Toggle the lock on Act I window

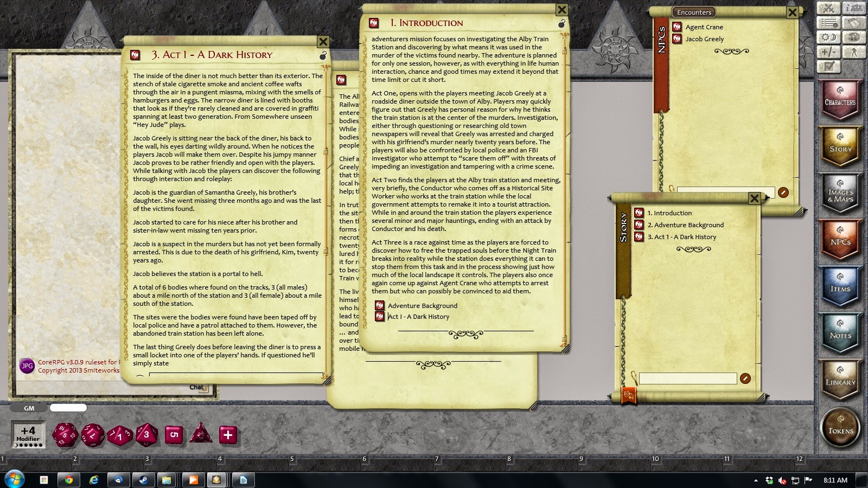(x=323, y=55)
